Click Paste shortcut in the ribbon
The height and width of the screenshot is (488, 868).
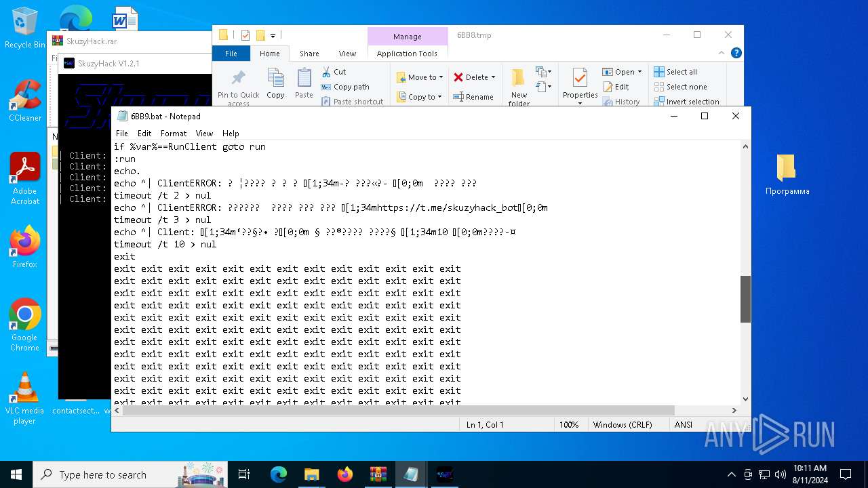[x=352, y=102]
